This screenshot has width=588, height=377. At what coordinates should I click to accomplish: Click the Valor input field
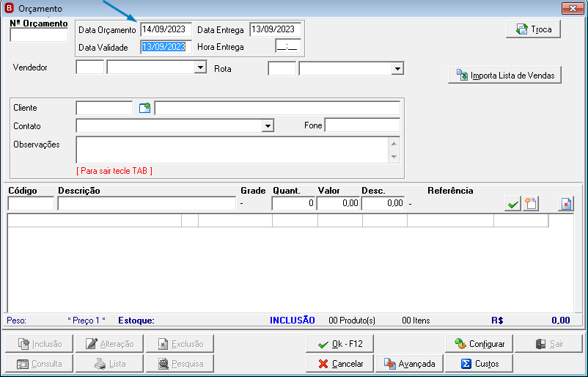[x=339, y=203]
